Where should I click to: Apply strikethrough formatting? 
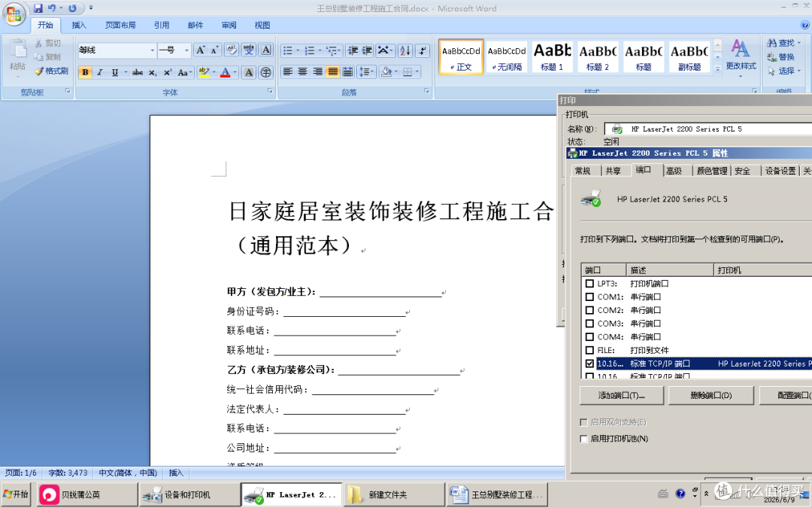point(138,72)
